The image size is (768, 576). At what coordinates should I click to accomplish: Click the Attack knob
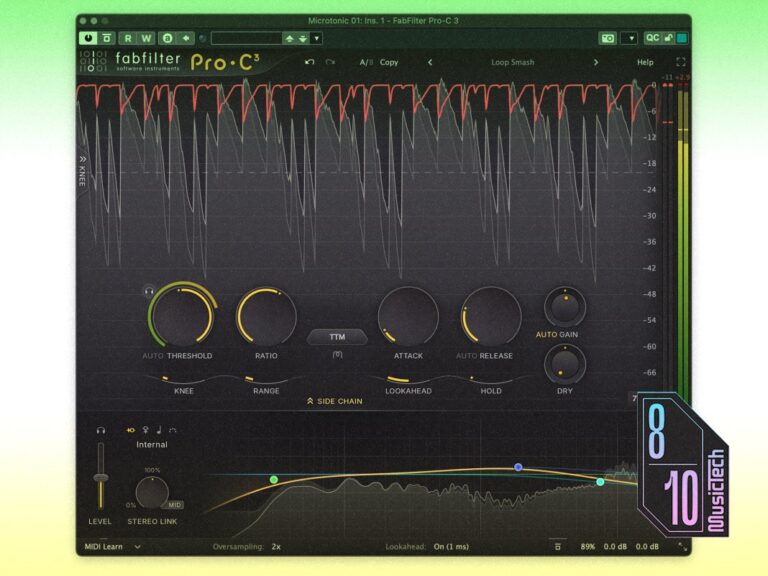(408, 317)
